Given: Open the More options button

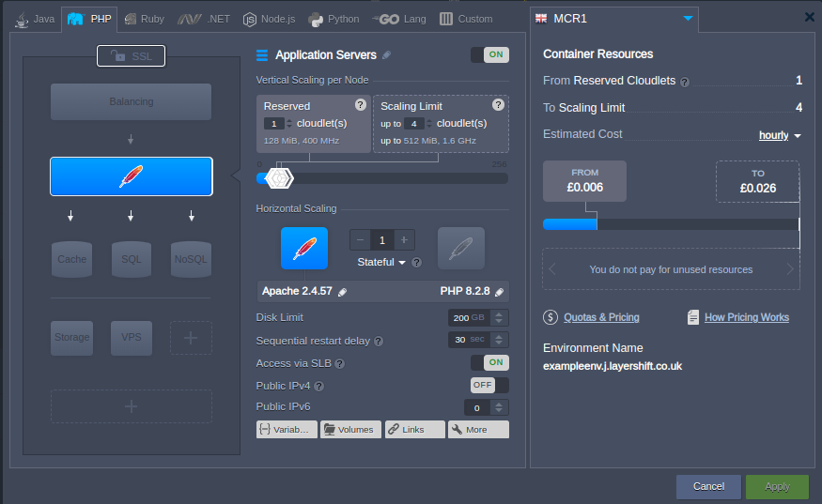Looking at the screenshot, I should pos(478,430).
